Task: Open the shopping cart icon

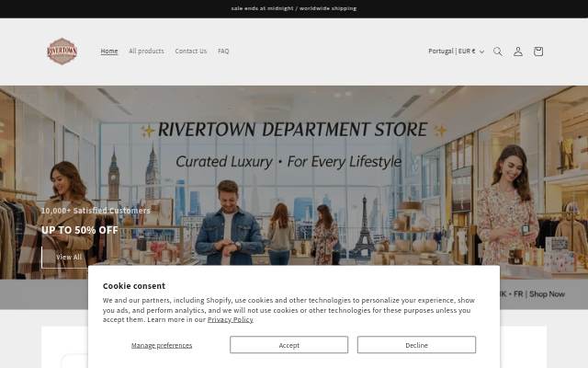Action: pyautogui.click(x=538, y=52)
